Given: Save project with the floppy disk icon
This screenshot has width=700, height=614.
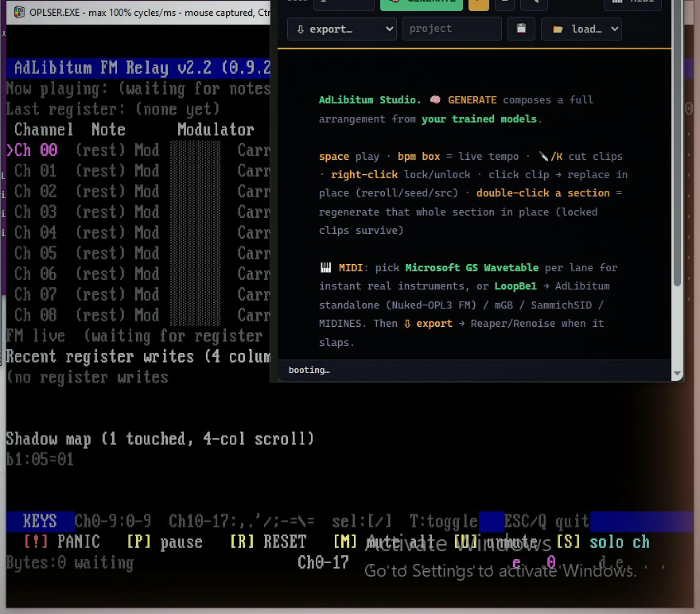Looking at the screenshot, I should point(521,29).
